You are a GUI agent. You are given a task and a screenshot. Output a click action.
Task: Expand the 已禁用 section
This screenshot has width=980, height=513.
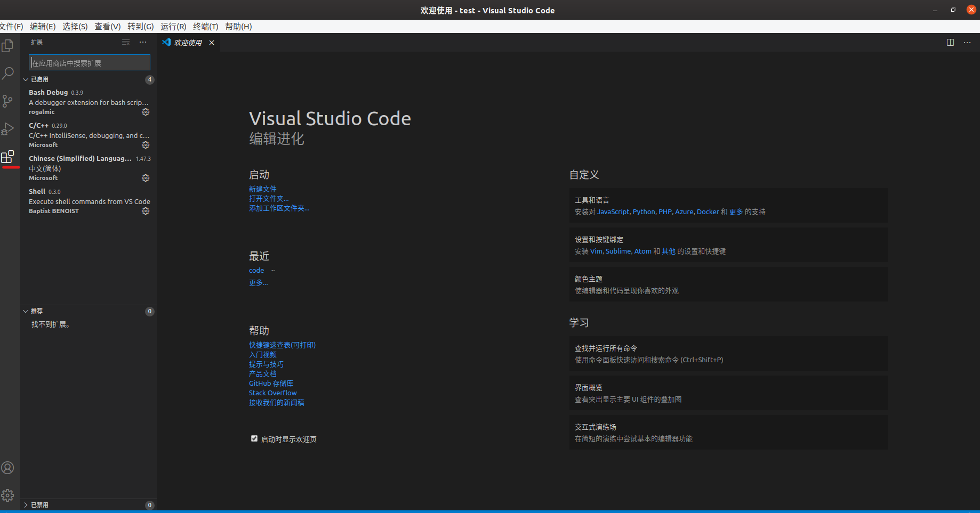click(26, 504)
